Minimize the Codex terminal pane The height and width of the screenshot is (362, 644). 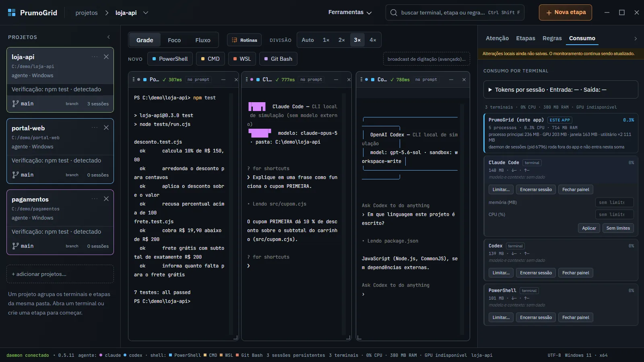pyautogui.click(x=451, y=80)
